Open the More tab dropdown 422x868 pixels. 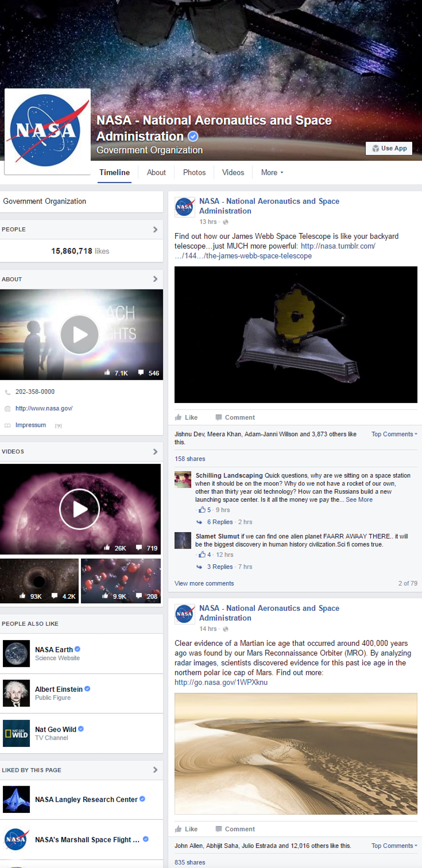(x=272, y=172)
